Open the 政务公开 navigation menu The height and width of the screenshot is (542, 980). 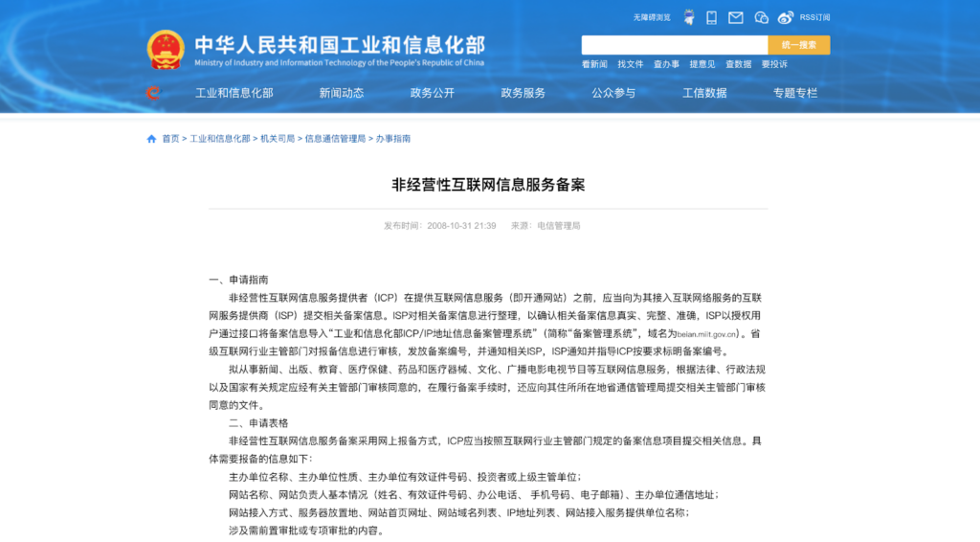[432, 93]
